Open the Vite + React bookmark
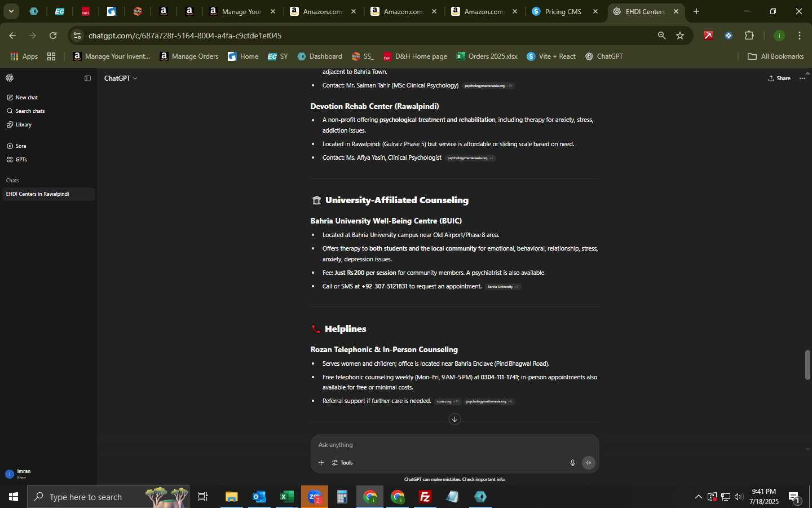812x508 pixels. tap(551, 56)
